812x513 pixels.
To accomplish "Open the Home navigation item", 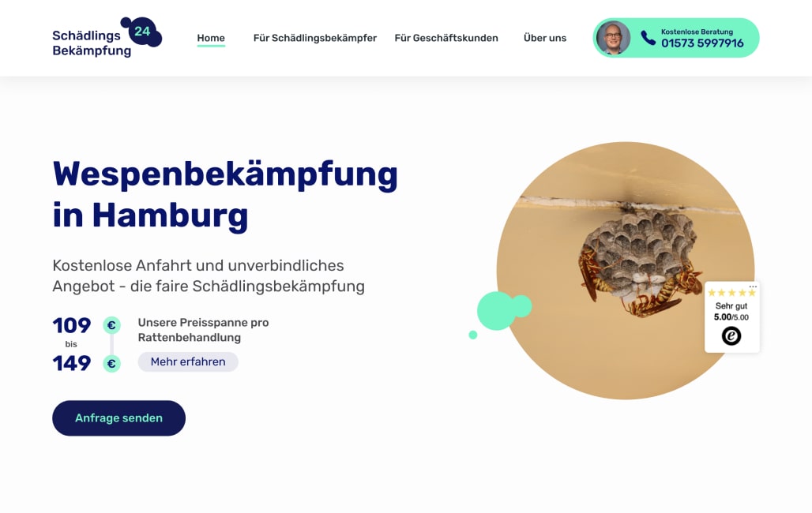I will tap(211, 38).
